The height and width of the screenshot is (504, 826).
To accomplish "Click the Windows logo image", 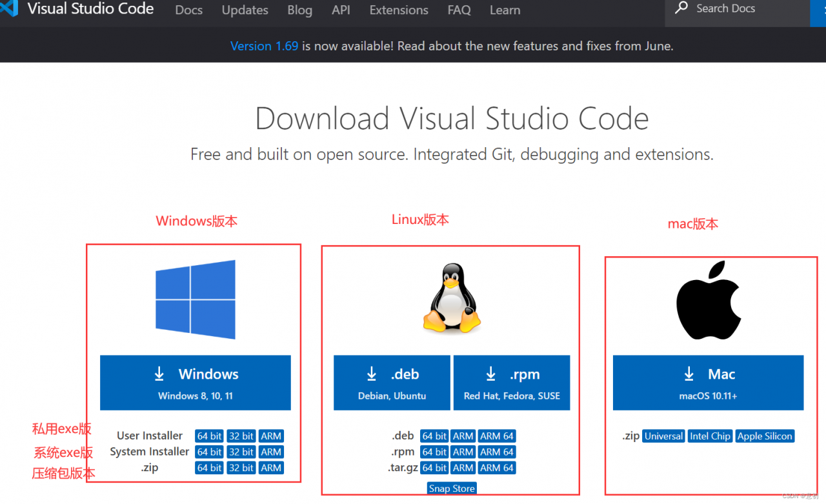I will click(x=196, y=299).
